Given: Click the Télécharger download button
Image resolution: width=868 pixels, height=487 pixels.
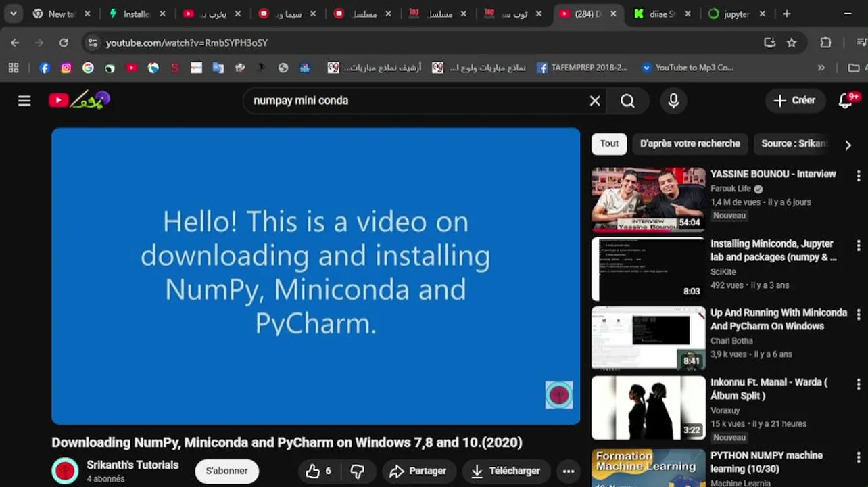Looking at the screenshot, I should (x=506, y=471).
